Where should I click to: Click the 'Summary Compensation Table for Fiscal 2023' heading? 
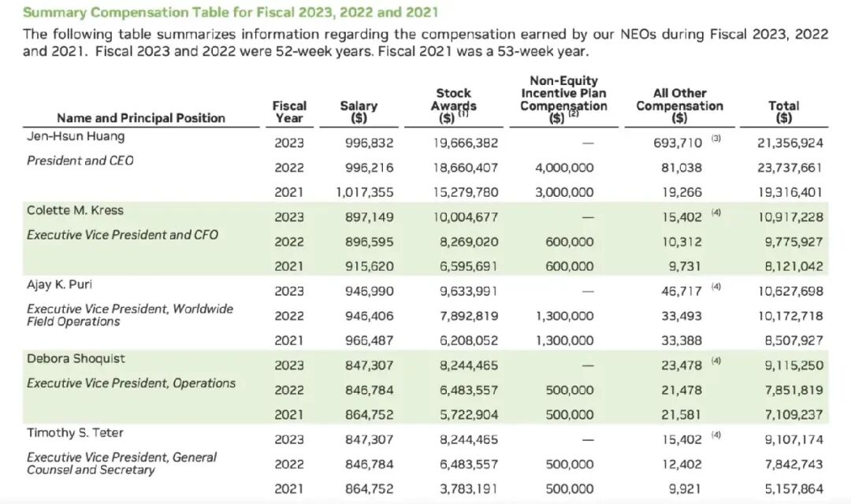click(230, 13)
